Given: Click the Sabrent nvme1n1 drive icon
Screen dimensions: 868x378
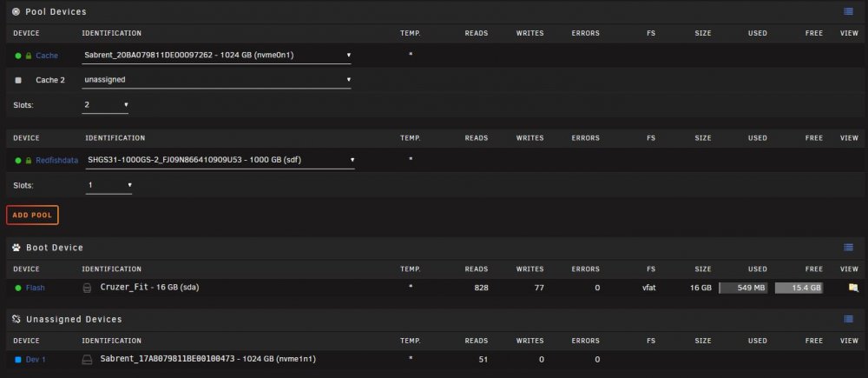Looking at the screenshot, I should tap(87, 360).
